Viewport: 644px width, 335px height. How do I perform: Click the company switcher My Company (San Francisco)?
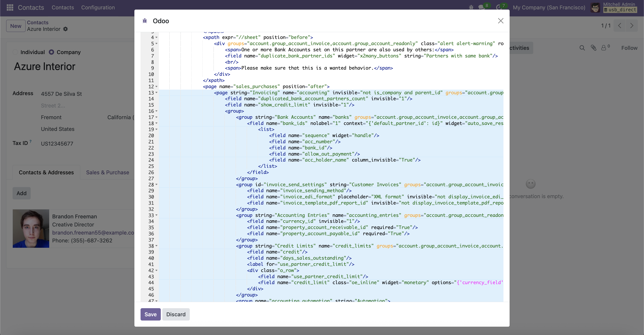[x=549, y=7]
